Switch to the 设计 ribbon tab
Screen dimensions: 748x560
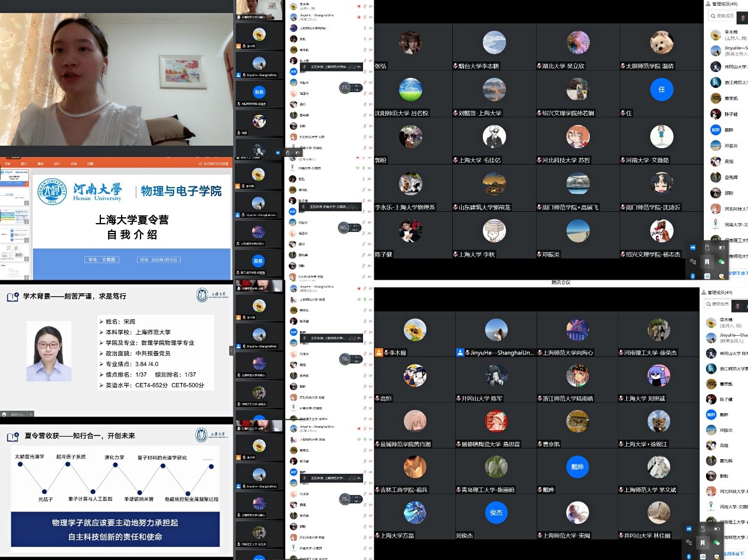coord(57,163)
